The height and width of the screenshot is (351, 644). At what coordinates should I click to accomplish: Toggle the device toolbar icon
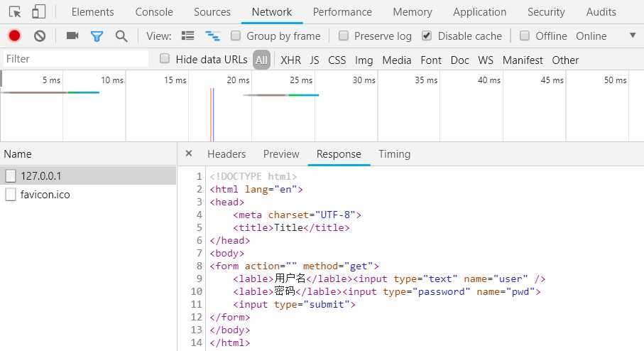click(x=39, y=12)
